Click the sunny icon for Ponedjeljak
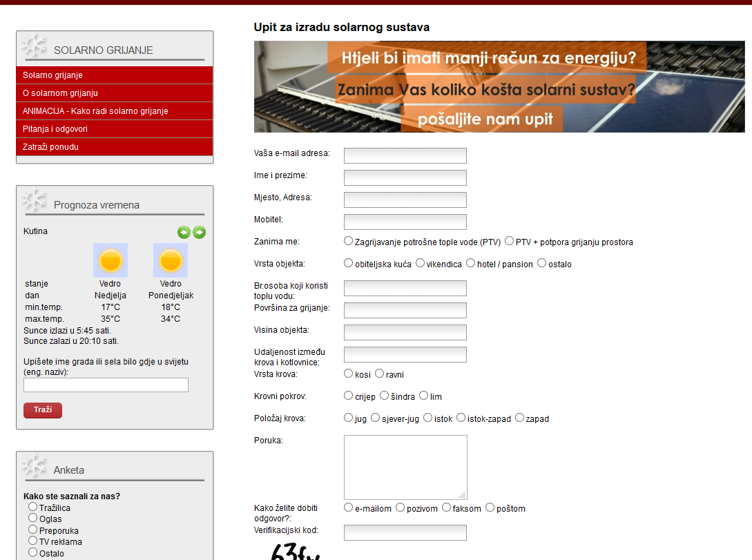The height and width of the screenshot is (560, 752). [171, 260]
